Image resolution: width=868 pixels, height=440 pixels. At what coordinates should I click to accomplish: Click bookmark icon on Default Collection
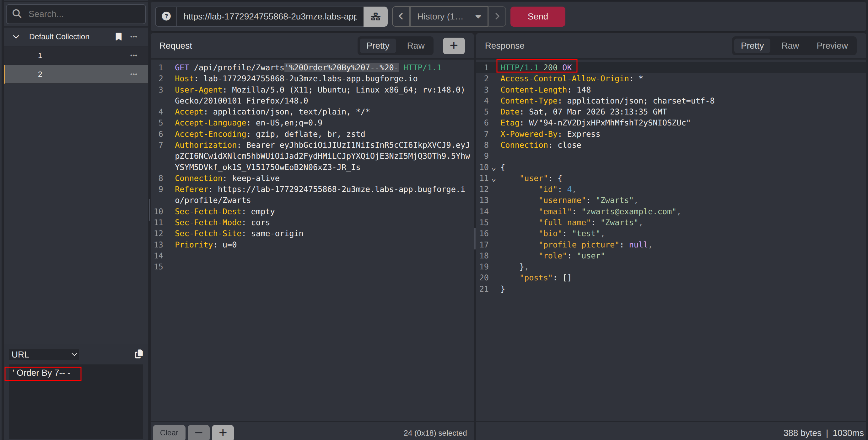coord(119,36)
